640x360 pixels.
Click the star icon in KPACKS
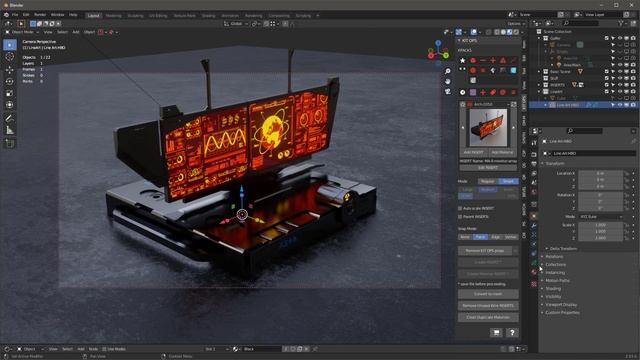click(x=462, y=60)
